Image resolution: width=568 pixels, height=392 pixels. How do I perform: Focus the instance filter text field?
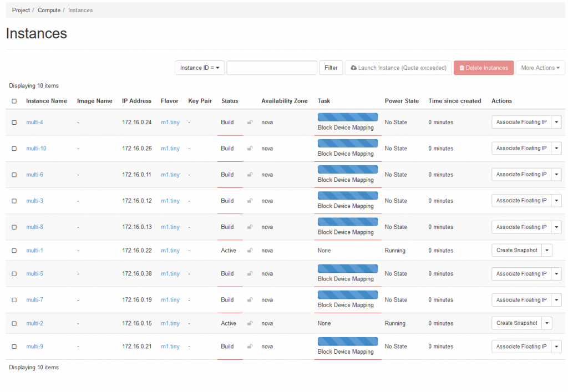pyautogui.click(x=272, y=68)
